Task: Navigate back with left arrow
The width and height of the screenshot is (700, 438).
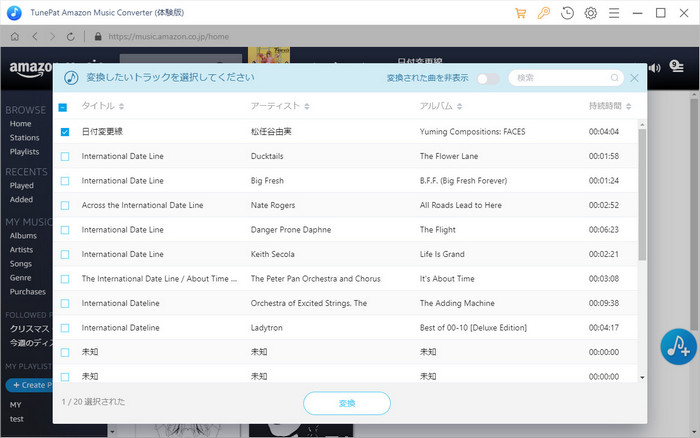Action: point(35,37)
